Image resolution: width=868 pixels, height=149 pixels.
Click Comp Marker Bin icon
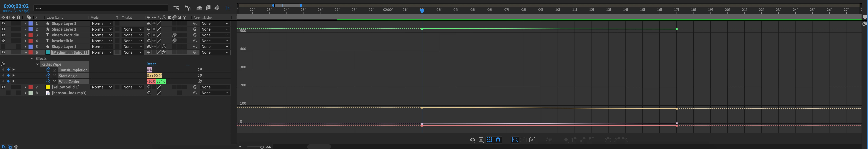(865, 17)
